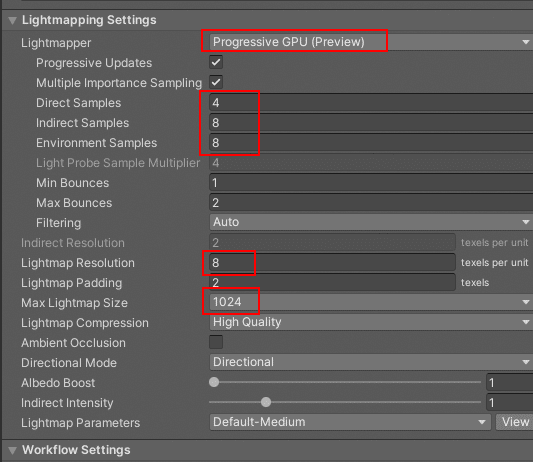Viewport: 533px width, 462px height.
Task: Click the View button for Lightmap Parameters
Action: [x=514, y=422]
